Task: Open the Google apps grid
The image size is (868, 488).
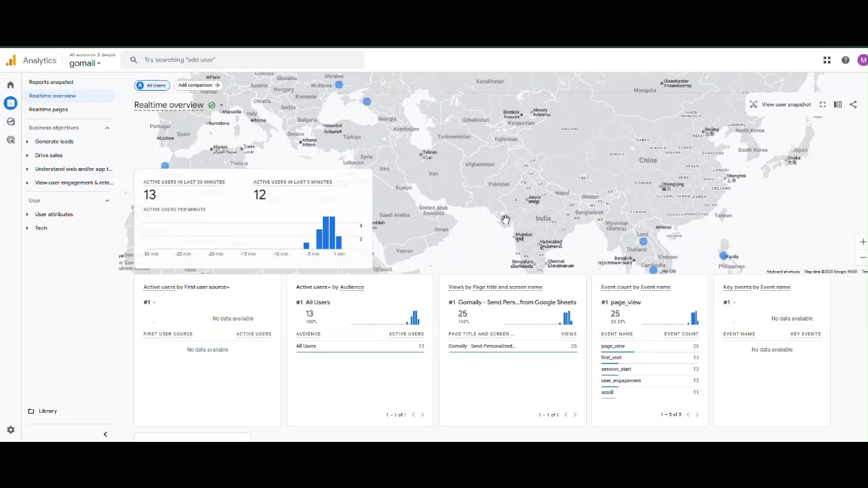Action: [827, 60]
